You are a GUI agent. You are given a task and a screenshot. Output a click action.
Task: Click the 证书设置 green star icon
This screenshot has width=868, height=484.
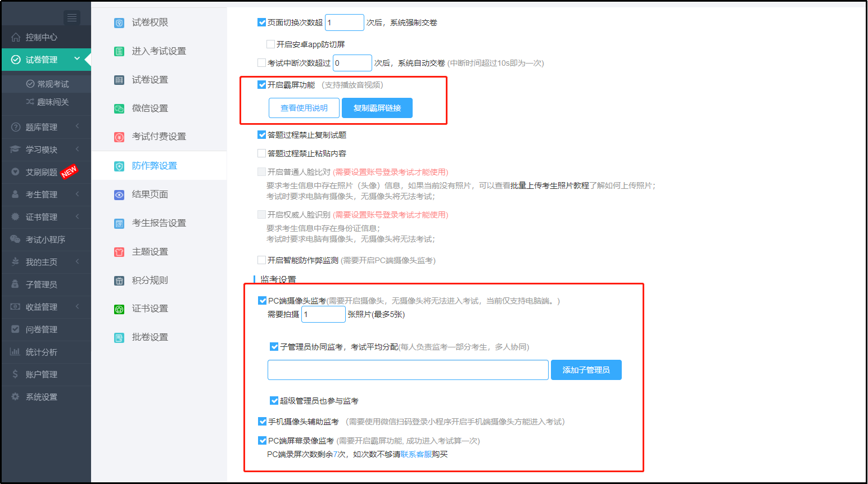click(119, 309)
